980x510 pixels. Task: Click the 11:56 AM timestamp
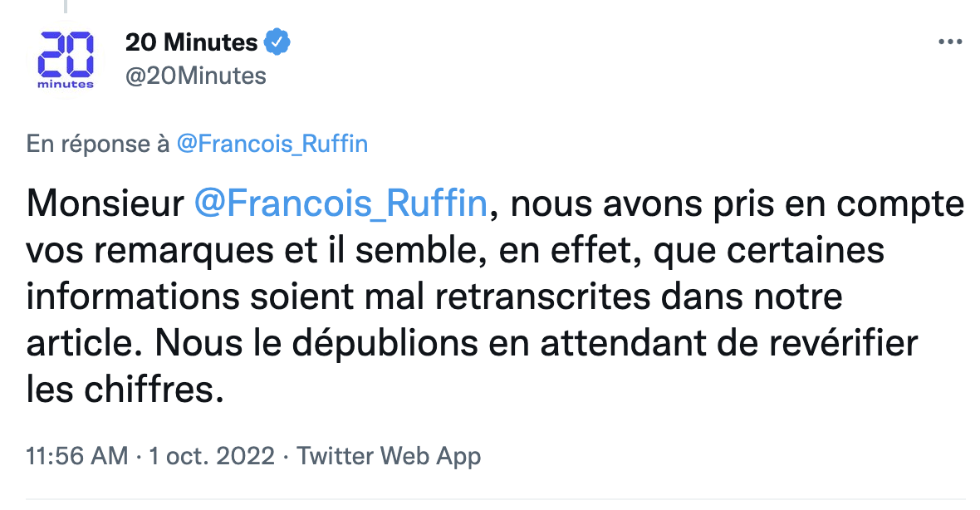coord(77,455)
